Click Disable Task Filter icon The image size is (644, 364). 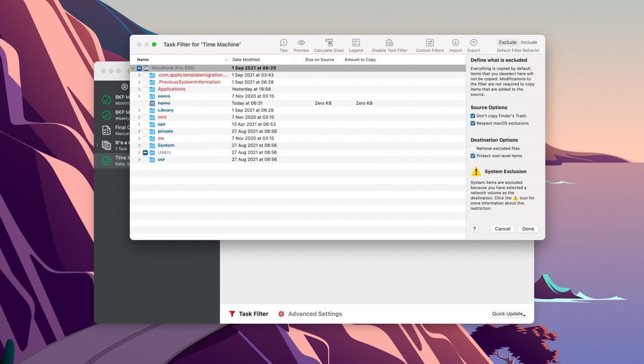pos(389,43)
